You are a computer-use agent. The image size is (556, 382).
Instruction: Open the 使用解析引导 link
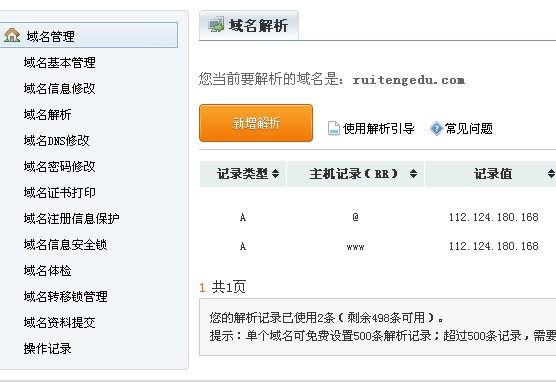378,128
